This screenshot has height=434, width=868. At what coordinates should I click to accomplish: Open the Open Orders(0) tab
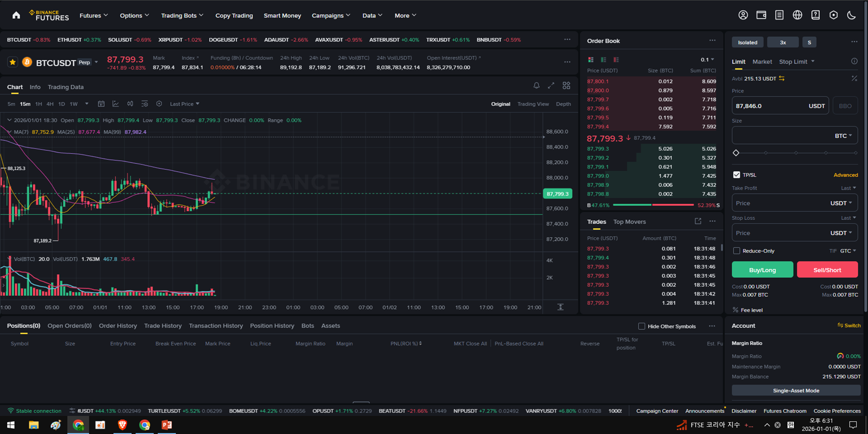point(70,326)
